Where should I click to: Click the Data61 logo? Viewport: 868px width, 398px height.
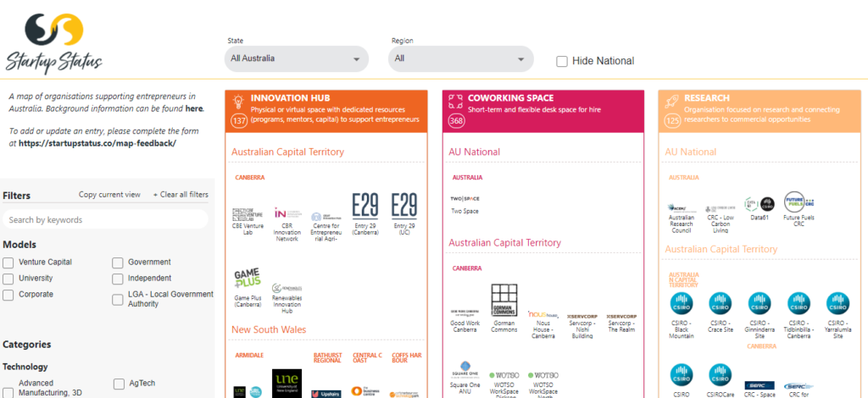pyautogui.click(x=759, y=204)
